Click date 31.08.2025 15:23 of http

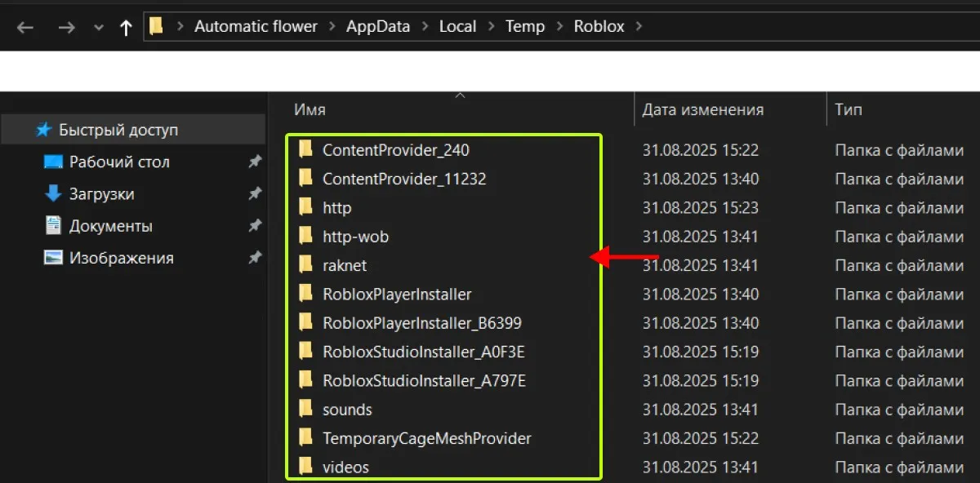pos(701,208)
